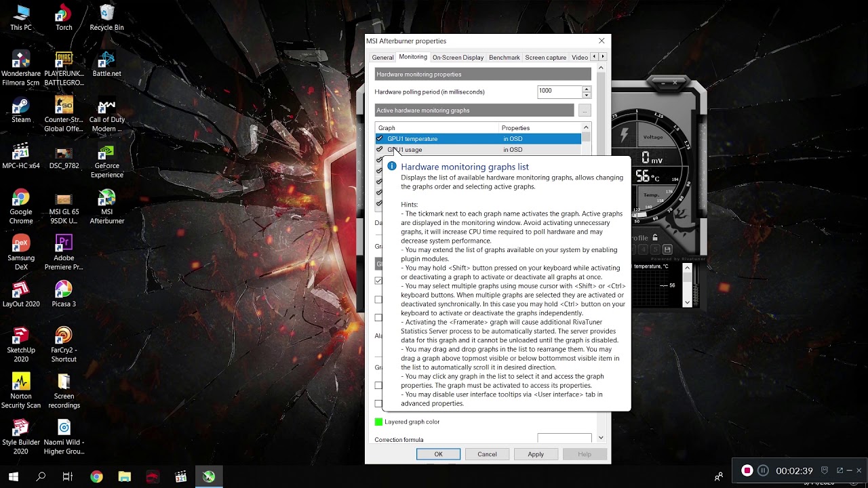Select the MSI Afterburner desktop shortcut
The height and width of the screenshot is (488, 868).
106,207
